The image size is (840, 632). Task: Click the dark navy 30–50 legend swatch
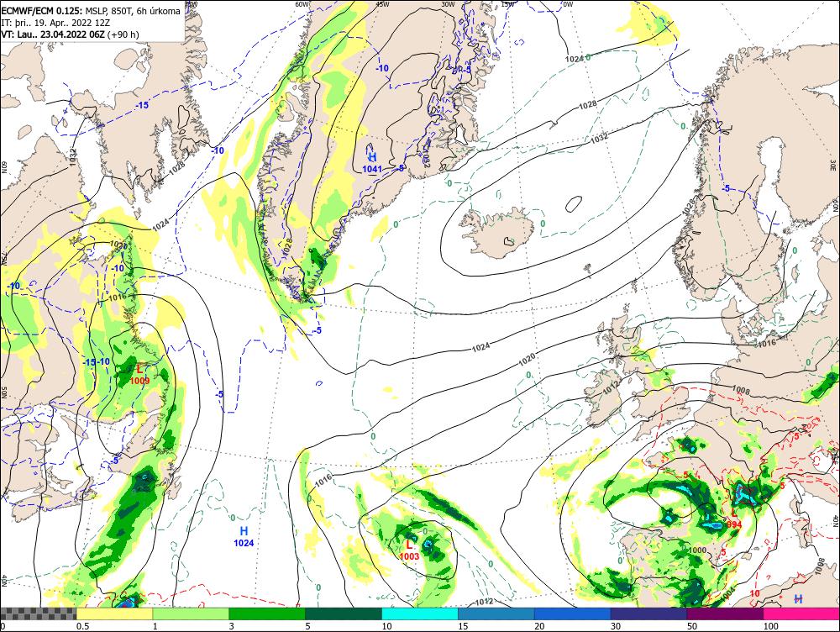click(x=648, y=614)
